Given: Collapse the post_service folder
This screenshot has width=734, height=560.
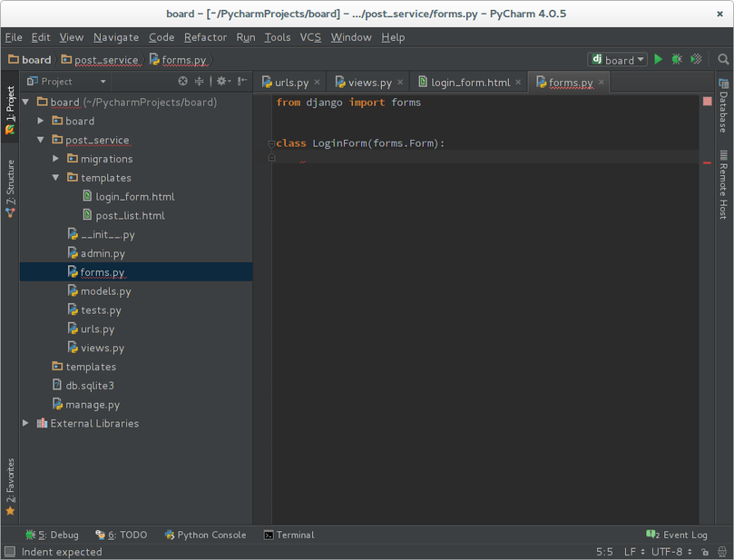Looking at the screenshot, I should coord(41,140).
